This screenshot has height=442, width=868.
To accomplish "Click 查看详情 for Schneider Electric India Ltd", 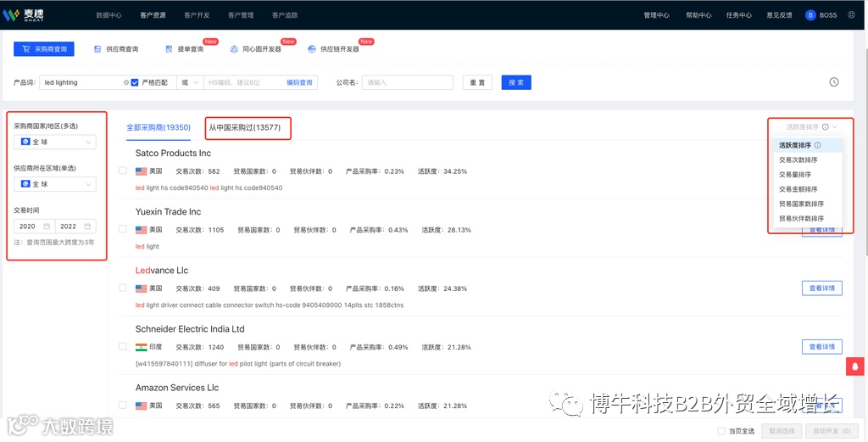I will pyautogui.click(x=822, y=347).
